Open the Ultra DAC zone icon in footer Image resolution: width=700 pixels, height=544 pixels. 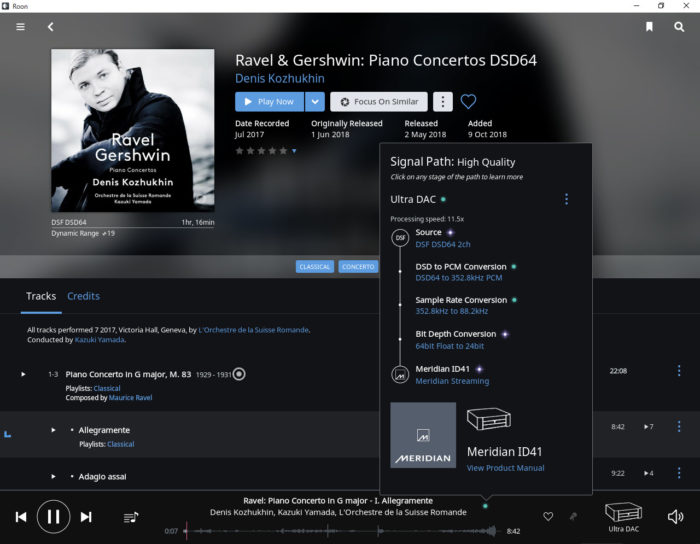623,517
